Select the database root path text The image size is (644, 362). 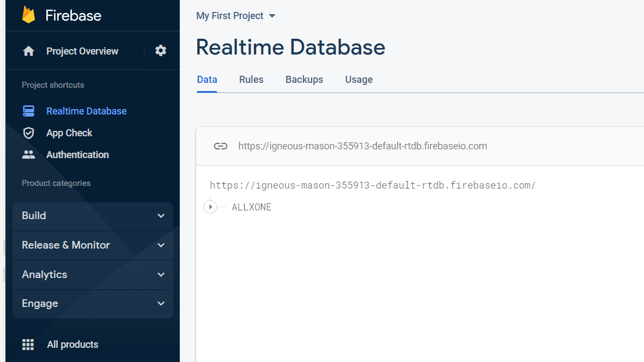(x=373, y=185)
